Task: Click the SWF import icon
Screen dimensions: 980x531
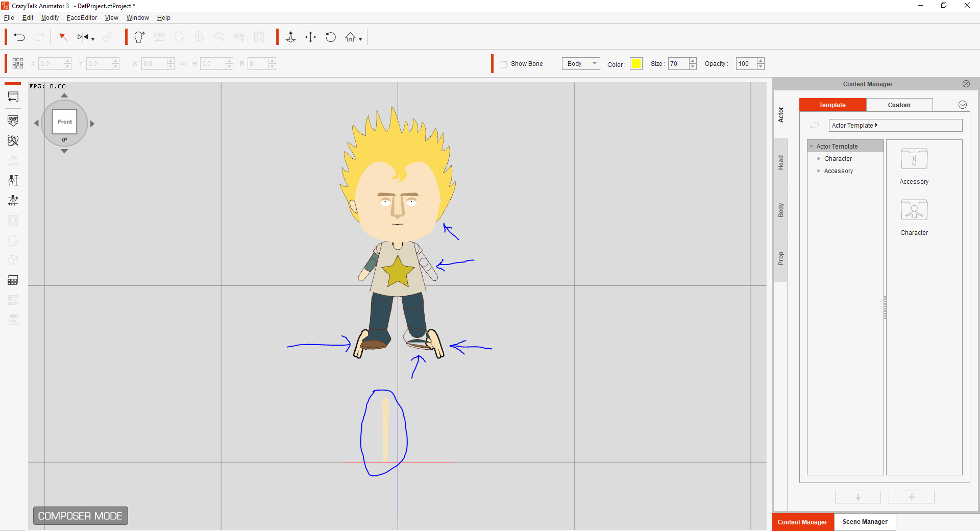Action: (x=13, y=120)
